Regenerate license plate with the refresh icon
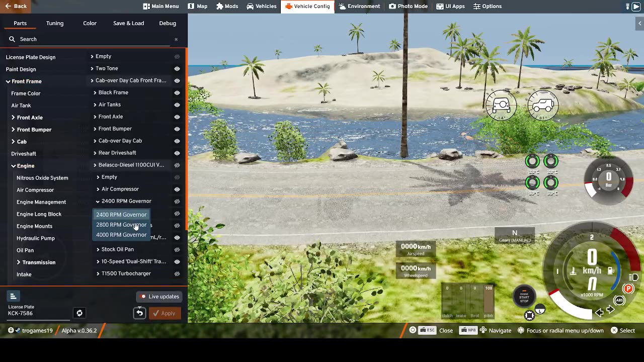Screen dimensions: 644x362 (79, 313)
